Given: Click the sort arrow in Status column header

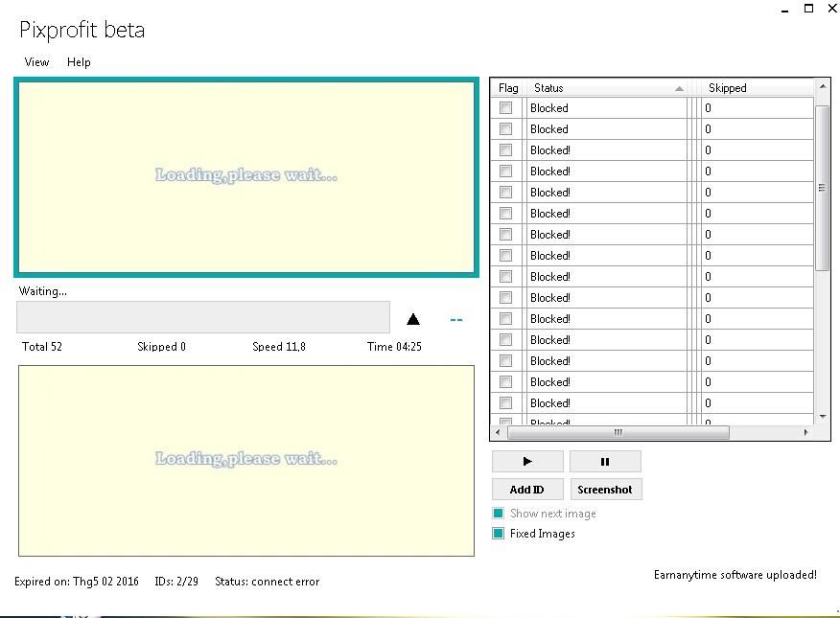Looking at the screenshot, I should click(x=679, y=89).
